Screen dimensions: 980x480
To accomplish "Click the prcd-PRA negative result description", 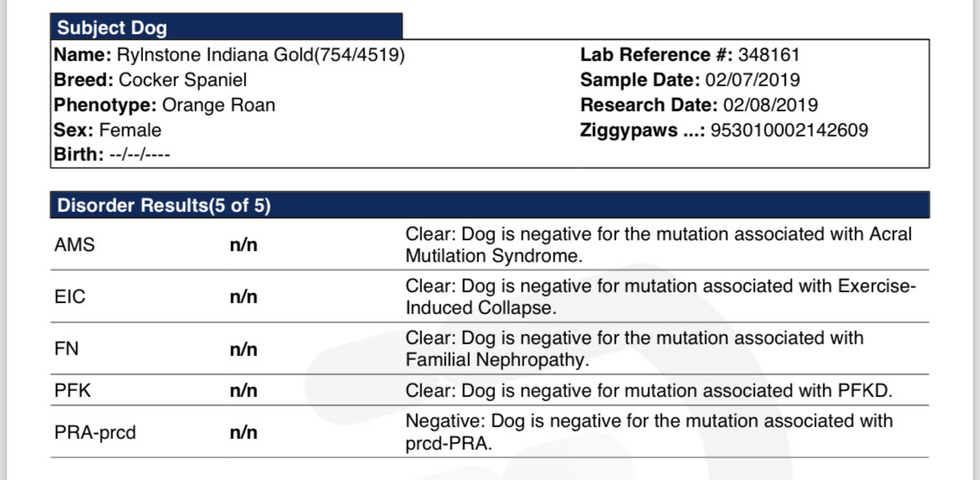I will [649, 432].
